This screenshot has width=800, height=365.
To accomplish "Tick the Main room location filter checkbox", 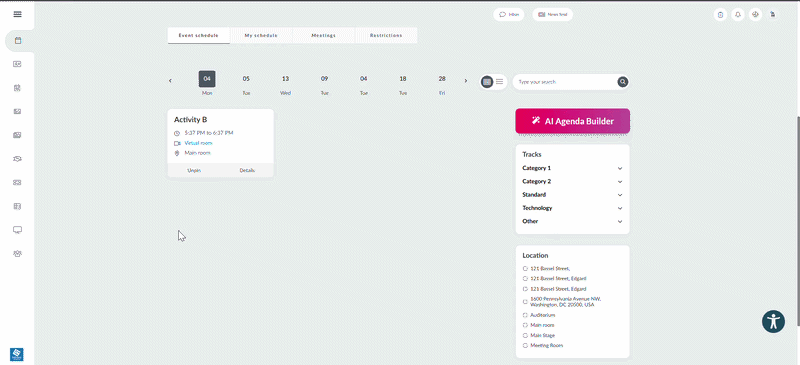I will (526, 325).
